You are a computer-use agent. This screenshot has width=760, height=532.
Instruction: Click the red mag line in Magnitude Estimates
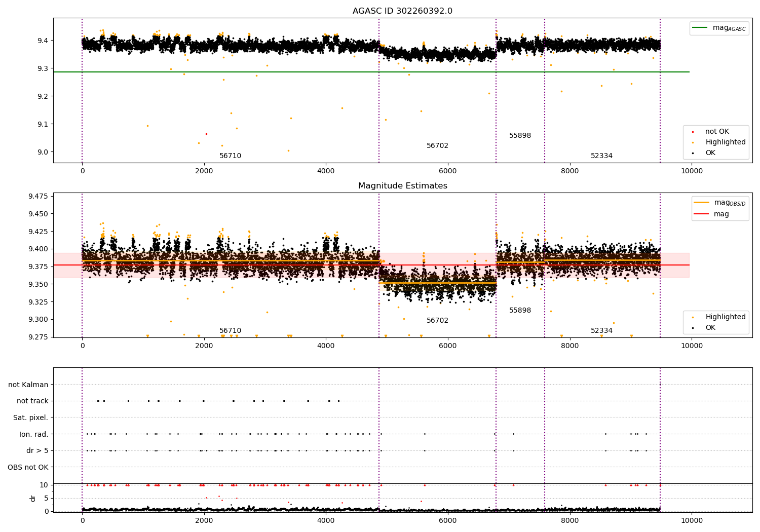[x=371, y=265]
